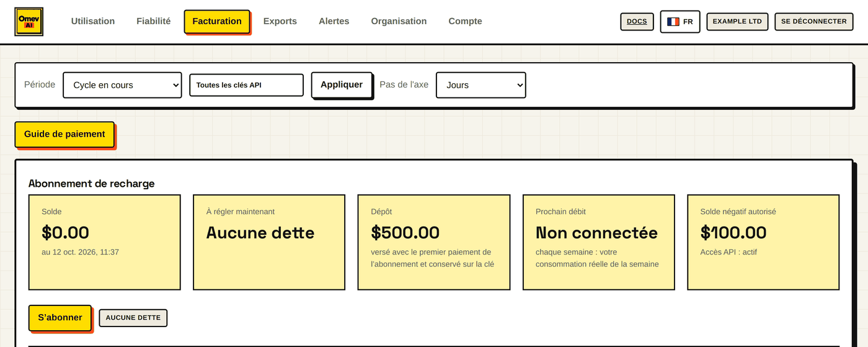This screenshot has height=347, width=868.
Task: Open the Utilisation tab
Action: 93,21
